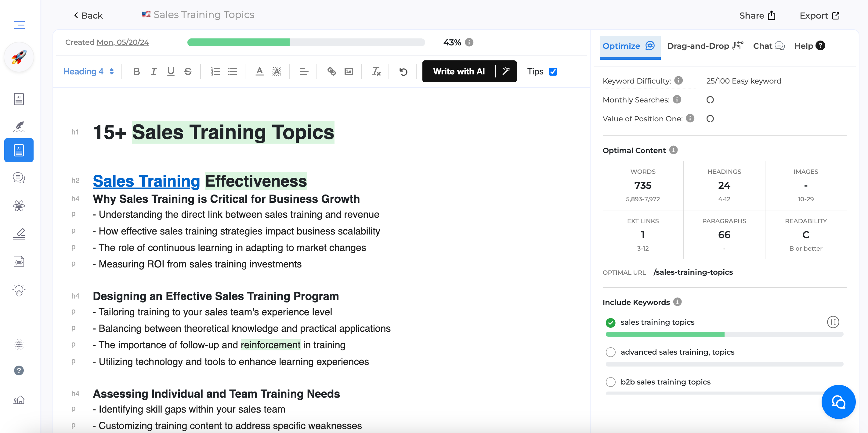Open the rocket icon in the sidebar
The height and width of the screenshot is (433, 868).
point(19,57)
